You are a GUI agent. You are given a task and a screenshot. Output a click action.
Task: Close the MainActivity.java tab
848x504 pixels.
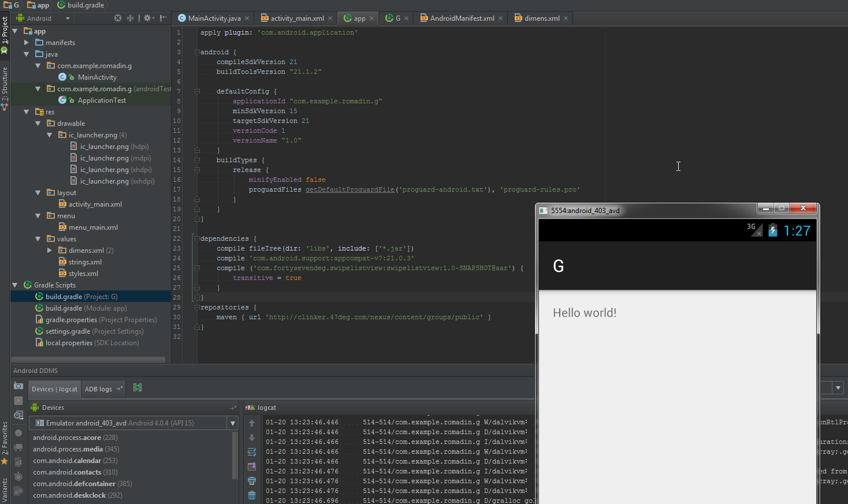click(x=247, y=18)
